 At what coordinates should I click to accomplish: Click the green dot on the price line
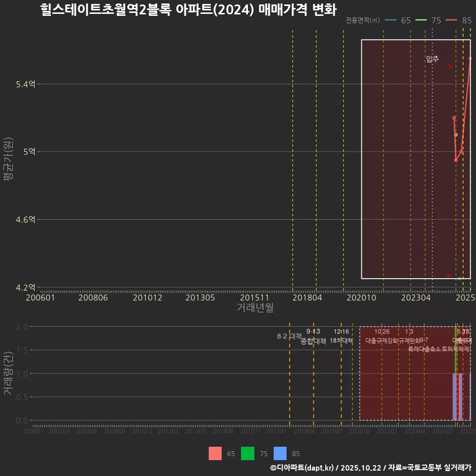point(455,134)
